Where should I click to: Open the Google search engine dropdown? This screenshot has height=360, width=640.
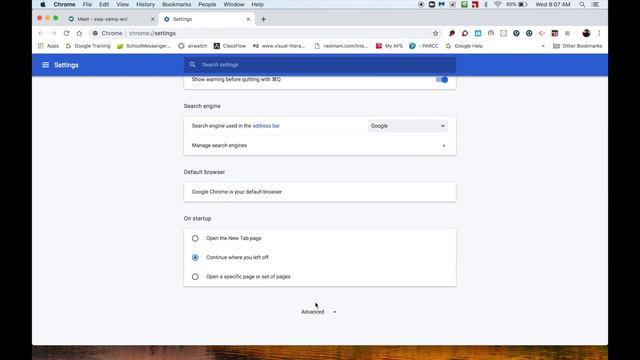point(407,126)
